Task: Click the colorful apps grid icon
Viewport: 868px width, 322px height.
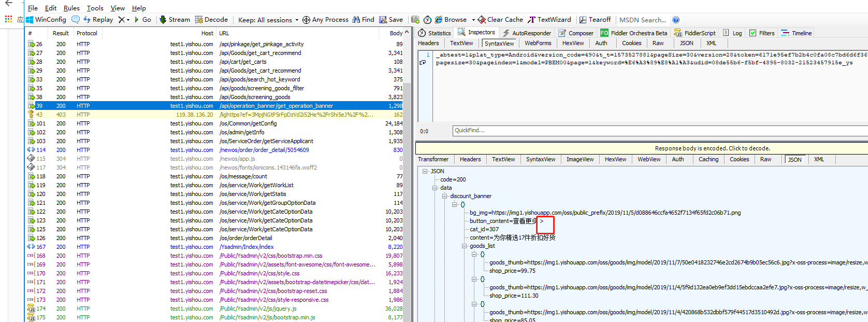Action: coord(8,19)
